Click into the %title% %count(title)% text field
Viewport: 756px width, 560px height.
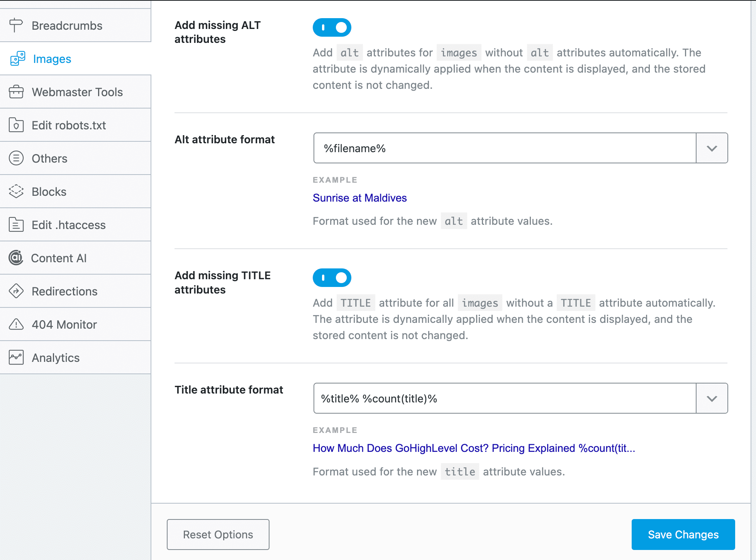pyautogui.click(x=504, y=399)
